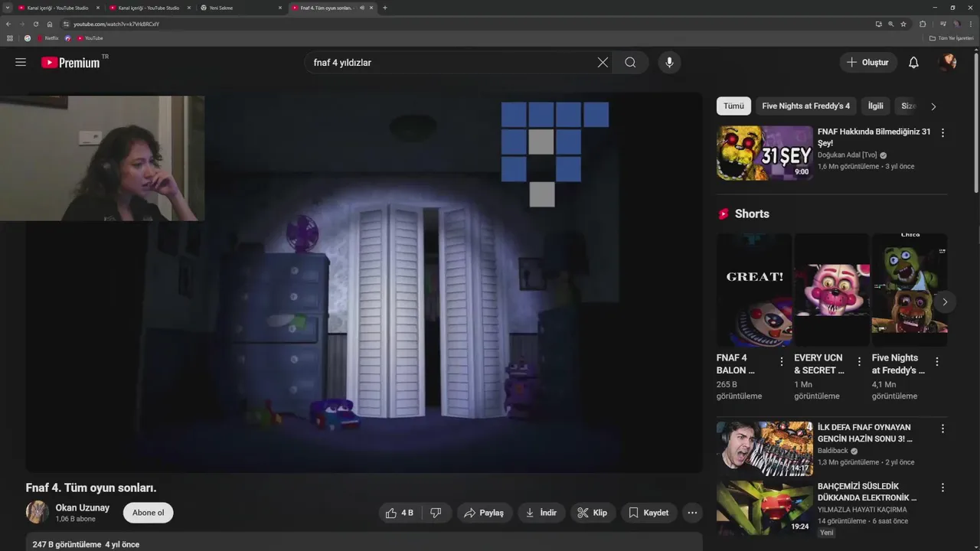Click Oluştur create button
The height and width of the screenshot is (551, 980).
(868, 62)
